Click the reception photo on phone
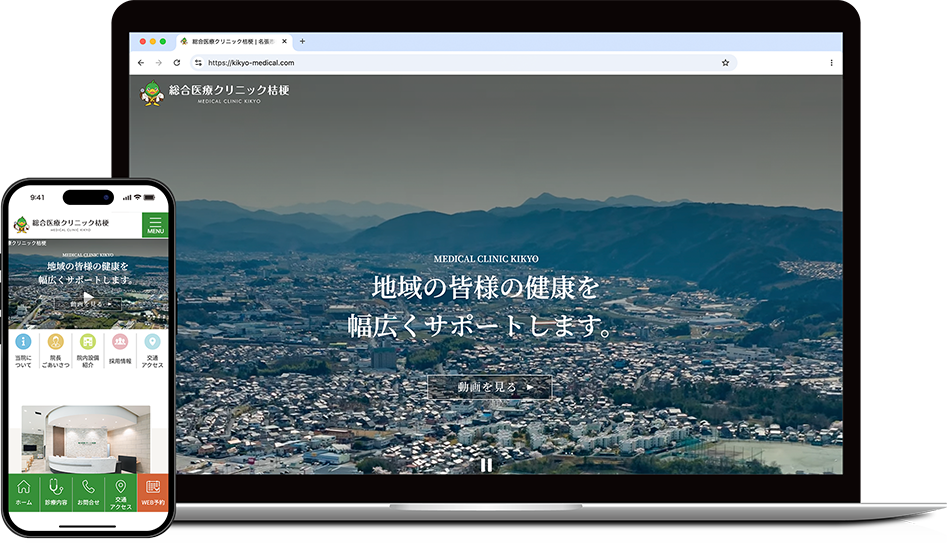This screenshot has width=947, height=543. click(86, 439)
